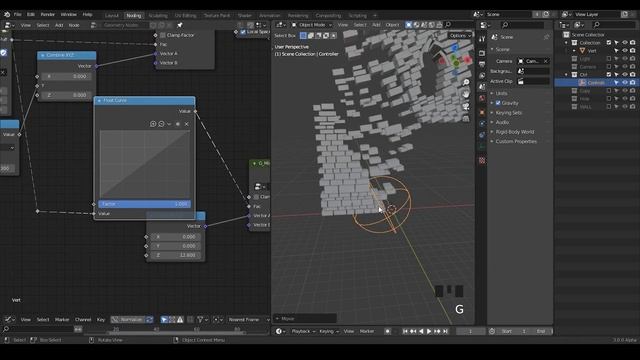Image resolution: width=640 pixels, height=360 pixels.
Task: Hide the Vert object with its eye icon
Action: click(624, 51)
